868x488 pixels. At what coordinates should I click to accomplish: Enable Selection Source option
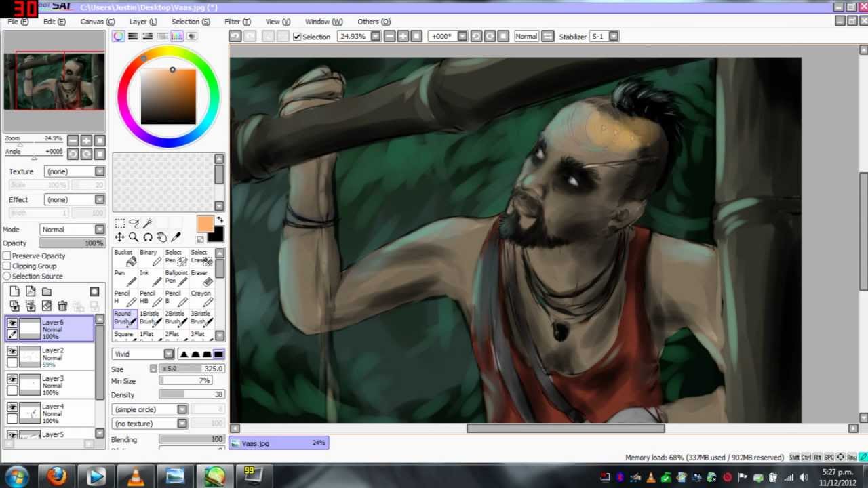pos(7,276)
